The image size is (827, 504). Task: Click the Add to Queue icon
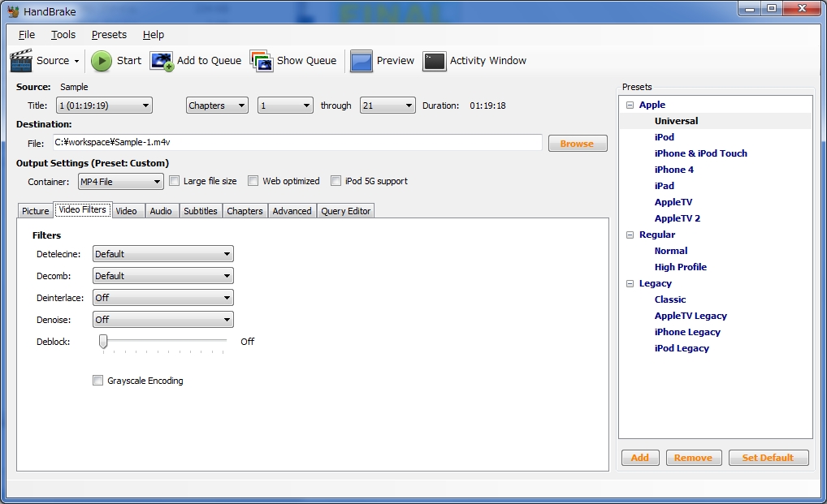coord(162,61)
